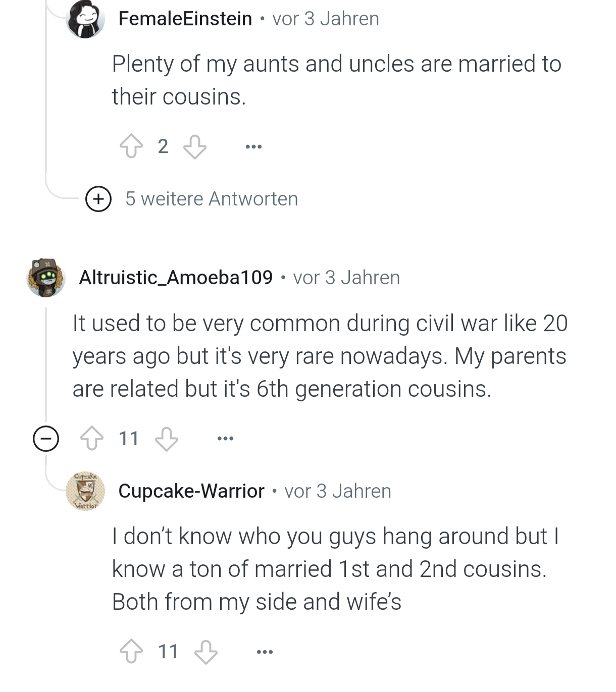Click Cupcake-Warrior's avatar image
The width and height of the screenshot is (616, 692).
85,491
